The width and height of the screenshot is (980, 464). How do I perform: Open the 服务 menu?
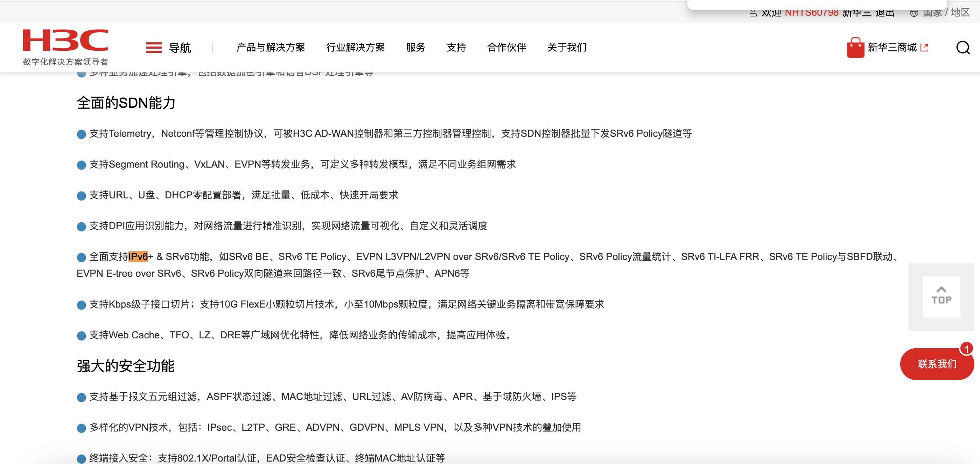point(415,48)
